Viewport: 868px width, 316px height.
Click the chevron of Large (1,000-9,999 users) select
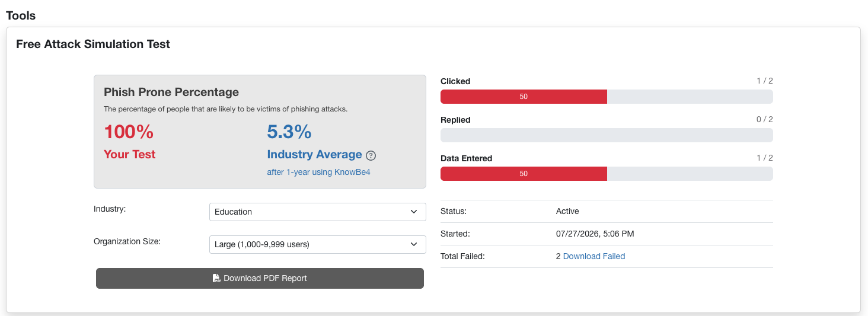tap(414, 244)
